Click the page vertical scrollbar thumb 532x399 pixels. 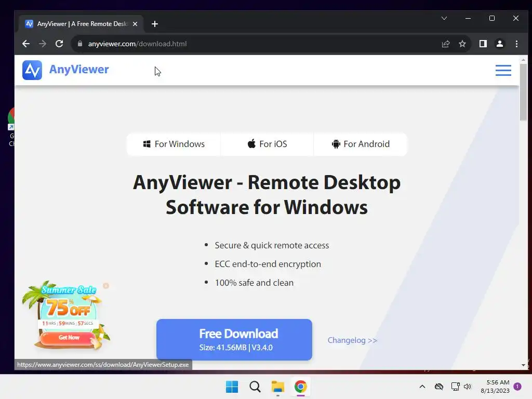click(523, 91)
